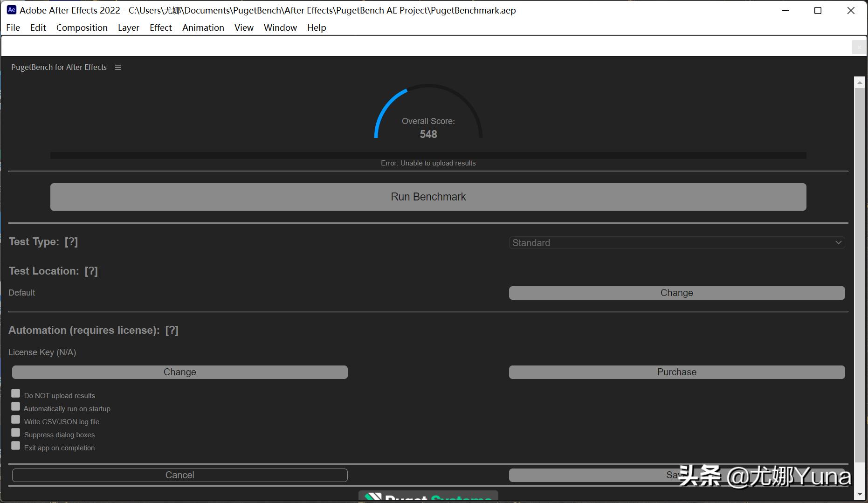The height and width of the screenshot is (503, 868).
Task: Close the empty toolbar strip with X
Action: point(859,47)
